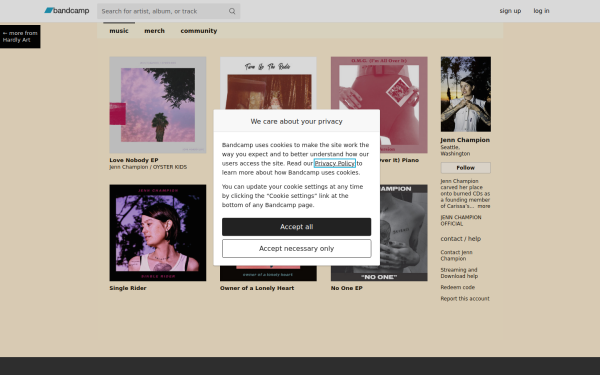This screenshot has height=375, width=600.
Task: Click the Bandcamp logo
Action: [x=67, y=11]
